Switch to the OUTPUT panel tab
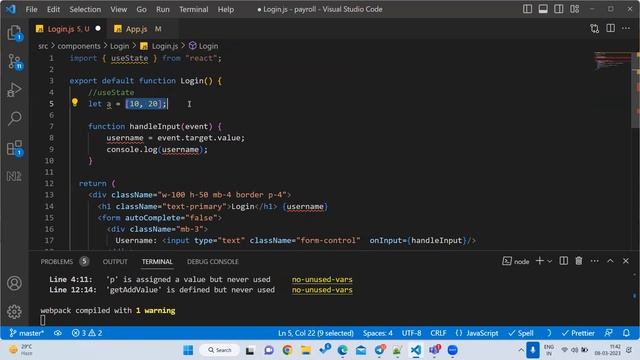The width and height of the screenshot is (640, 360). pos(115,261)
